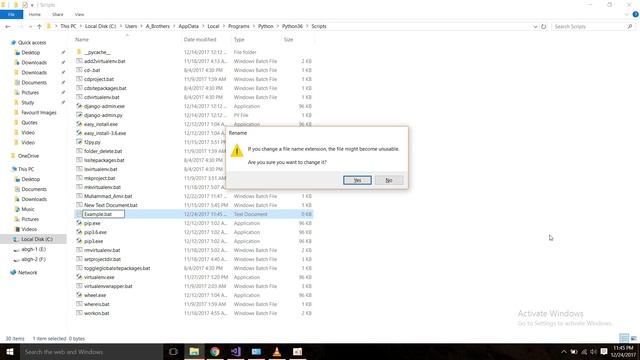
Task: Open drive abgh-1 (E:) in sidebar
Action: [33, 249]
